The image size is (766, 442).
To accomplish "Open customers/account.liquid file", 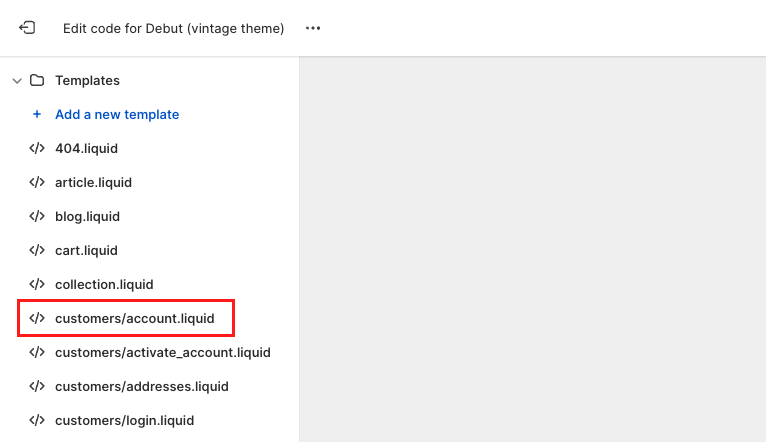I will pos(135,318).
